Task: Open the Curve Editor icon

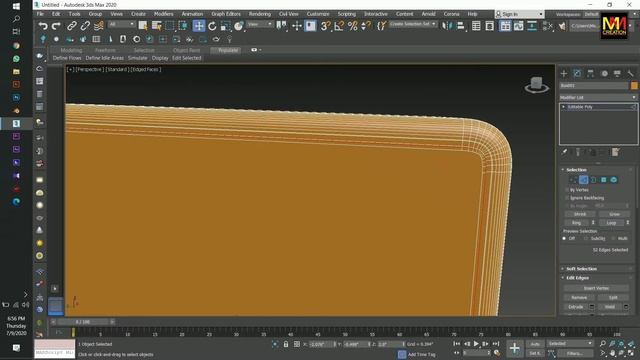Action: pyautogui.click(x=518, y=26)
